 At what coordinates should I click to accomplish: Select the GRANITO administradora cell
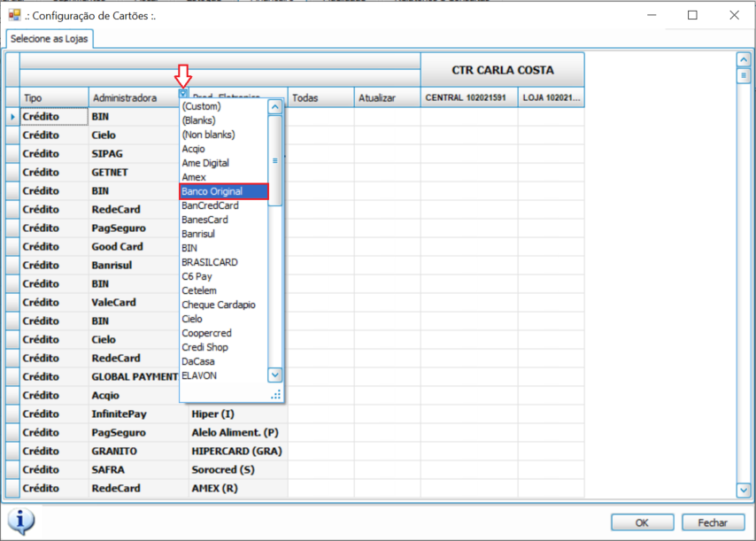coord(139,451)
